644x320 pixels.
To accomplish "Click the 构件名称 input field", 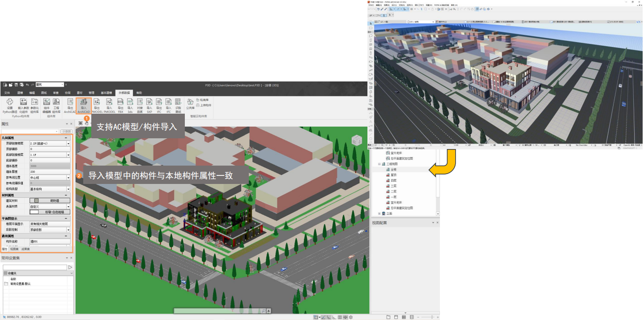I will pyautogui.click(x=49, y=241).
